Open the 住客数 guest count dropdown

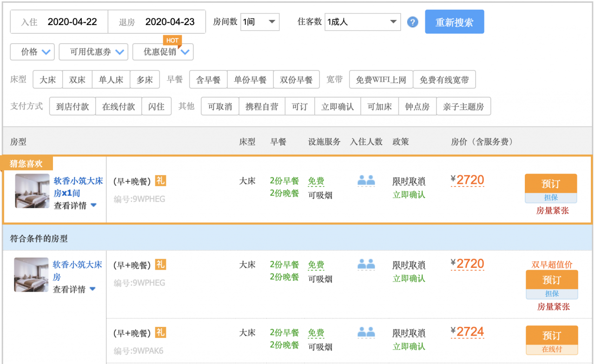(x=363, y=22)
